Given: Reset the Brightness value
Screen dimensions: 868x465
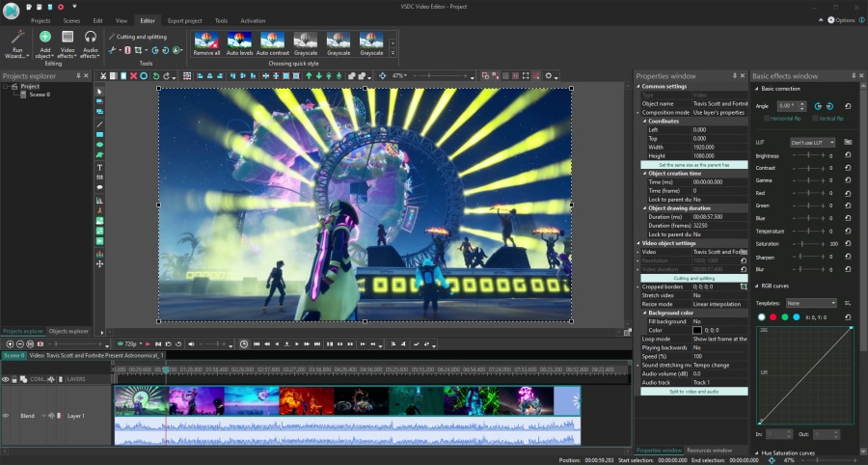Looking at the screenshot, I should 848,156.
